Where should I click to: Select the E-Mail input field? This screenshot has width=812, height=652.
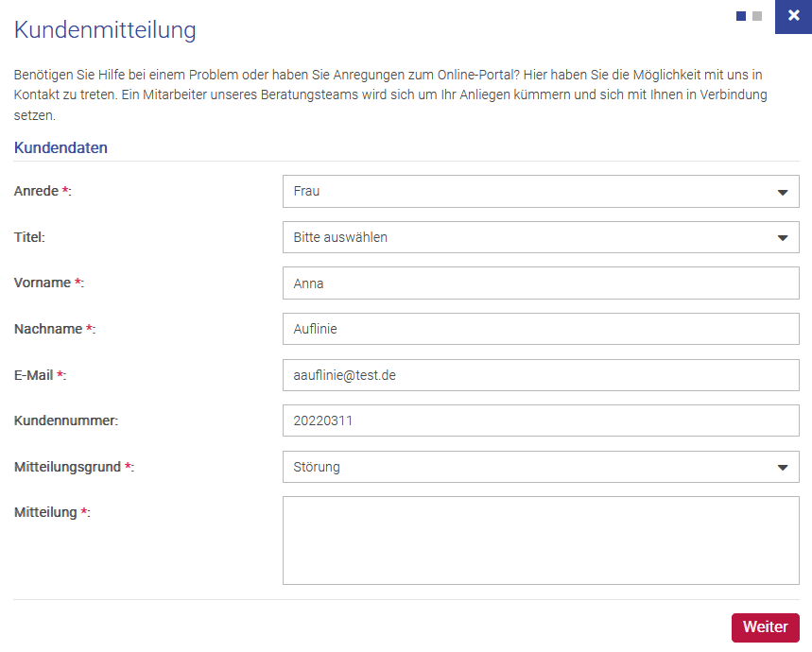click(x=541, y=375)
